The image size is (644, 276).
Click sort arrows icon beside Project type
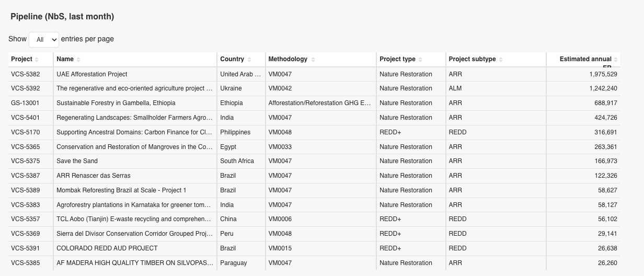[x=420, y=60]
